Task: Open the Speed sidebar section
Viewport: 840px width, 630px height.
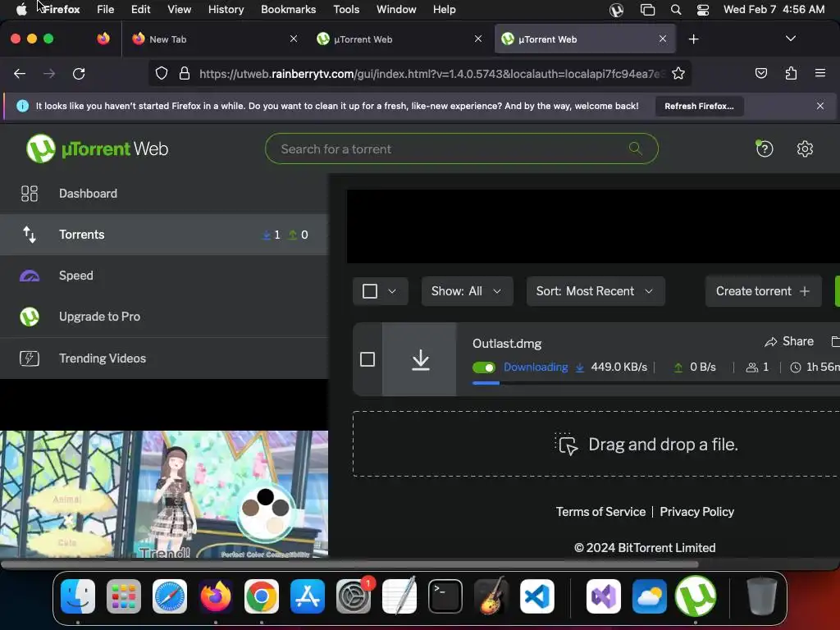Action: coord(164,276)
